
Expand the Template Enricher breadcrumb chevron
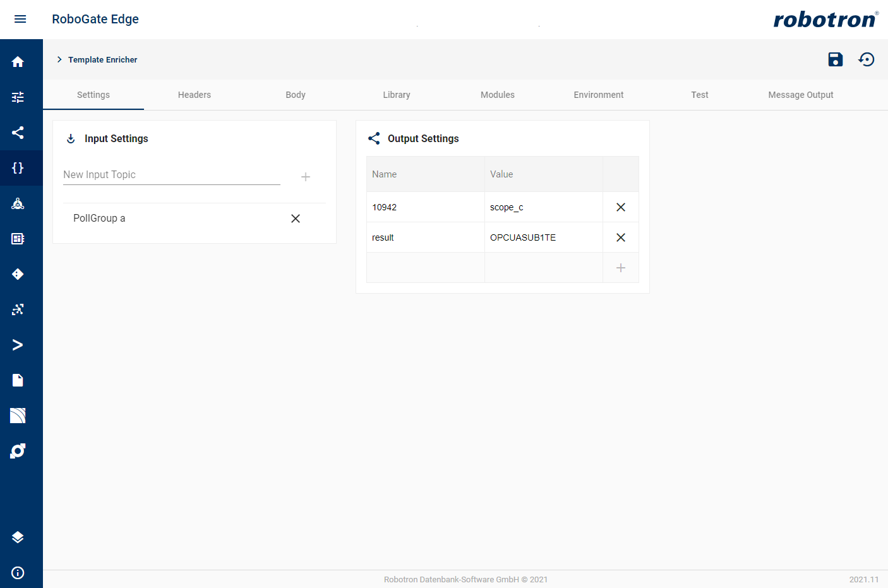coord(59,59)
